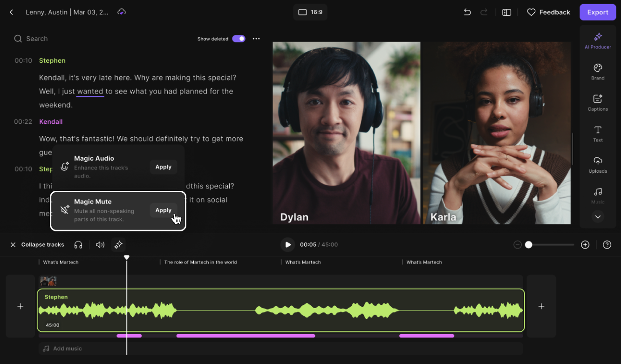
Task: Apply Magic Audio enhancement
Action: 163,167
